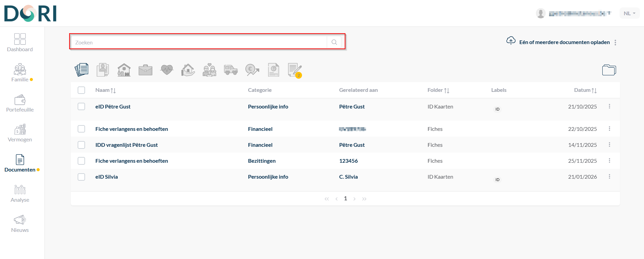644x259 pixels.
Task: Open the pen-and-paper icon with badge 2
Action: (x=295, y=70)
